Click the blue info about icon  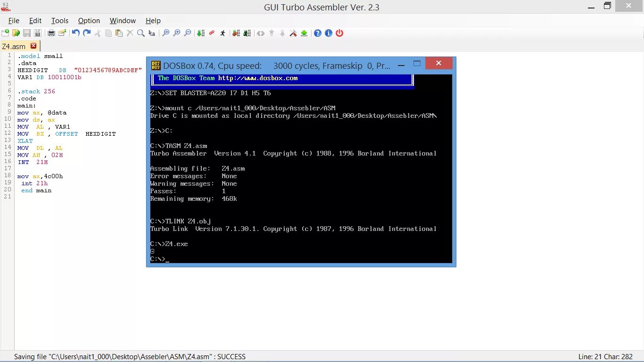pos(329,33)
